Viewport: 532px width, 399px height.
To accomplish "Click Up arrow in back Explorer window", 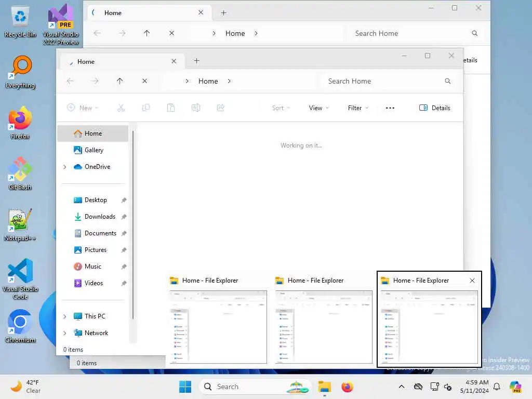I will click(147, 33).
